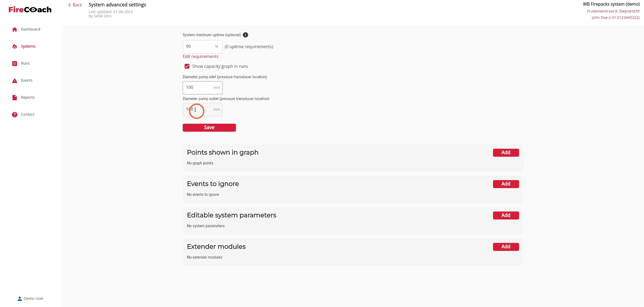Click the FireCoach logo
This screenshot has width=644, height=307.
[30, 10]
